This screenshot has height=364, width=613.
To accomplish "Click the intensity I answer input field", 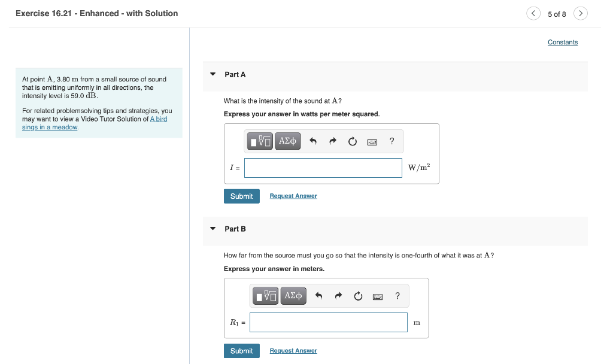I will point(323,168).
